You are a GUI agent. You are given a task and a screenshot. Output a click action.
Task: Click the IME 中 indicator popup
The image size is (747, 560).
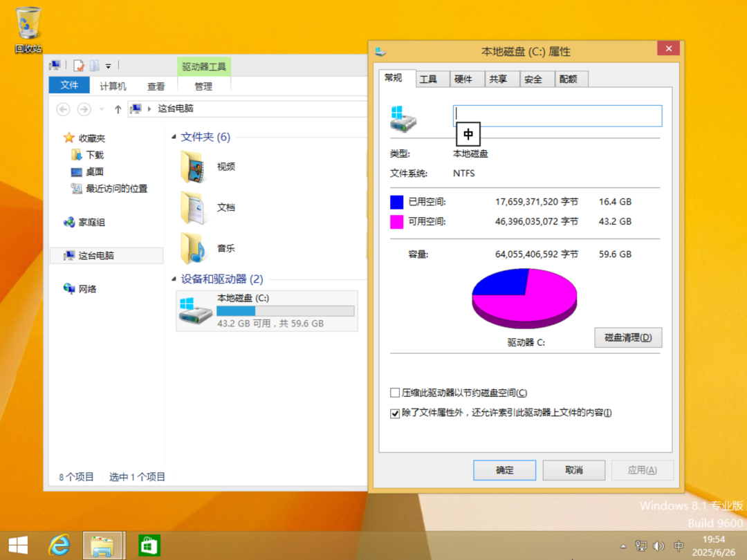468,134
